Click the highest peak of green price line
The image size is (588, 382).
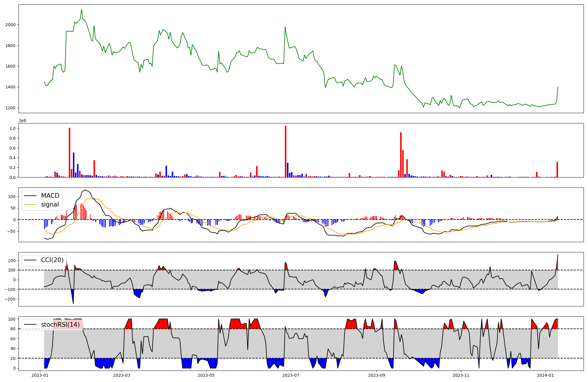click(x=81, y=10)
